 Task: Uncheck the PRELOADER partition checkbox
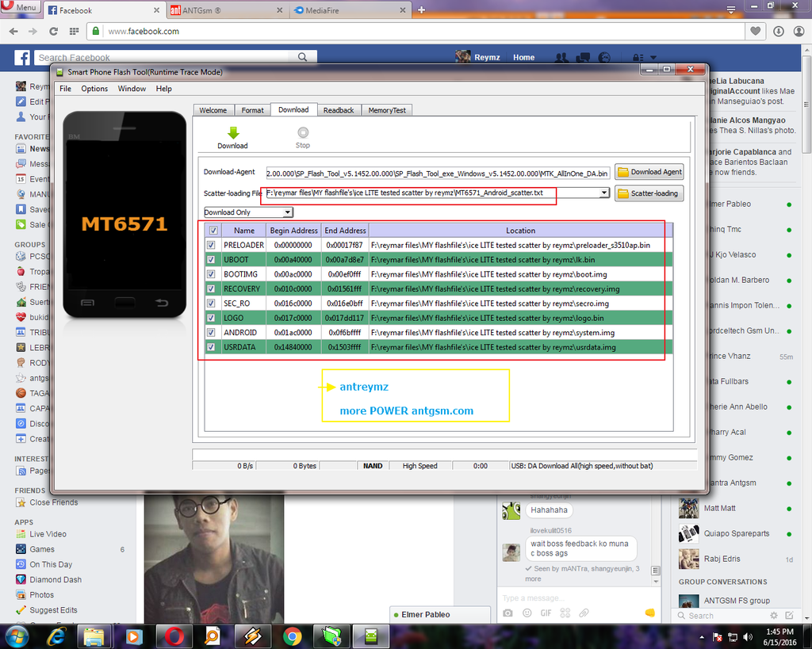[x=211, y=246]
